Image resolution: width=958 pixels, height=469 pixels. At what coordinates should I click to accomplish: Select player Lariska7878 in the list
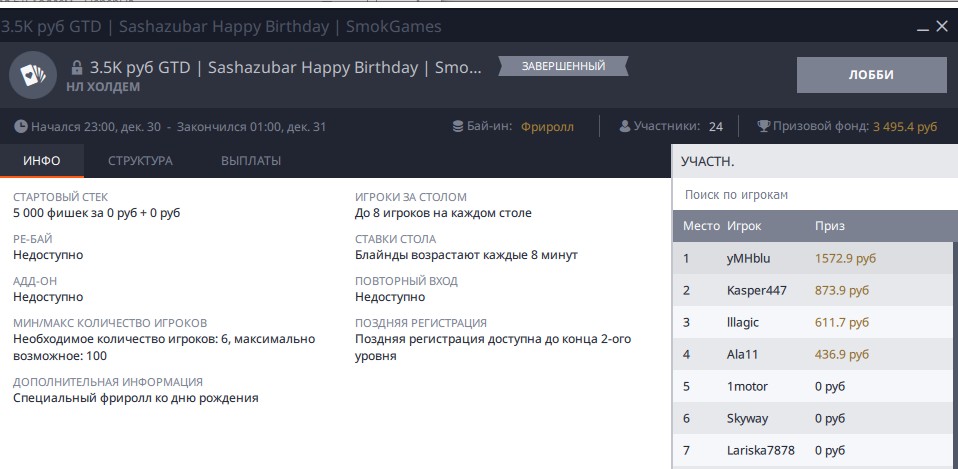pyautogui.click(x=812, y=451)
